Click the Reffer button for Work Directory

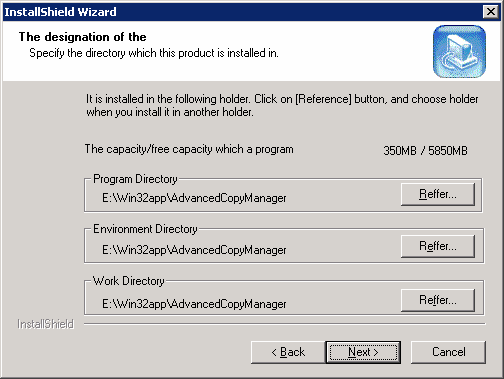[x=438, y=300]
